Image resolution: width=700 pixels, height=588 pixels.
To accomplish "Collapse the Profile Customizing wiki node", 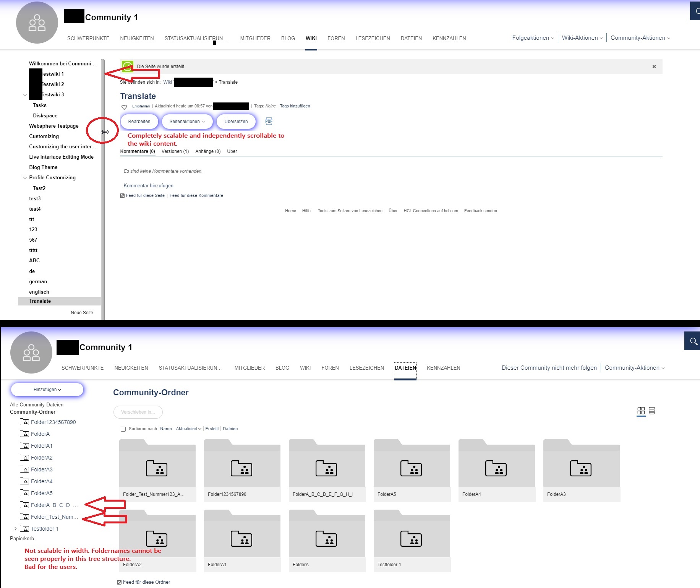I will click(x=25, y=178).
